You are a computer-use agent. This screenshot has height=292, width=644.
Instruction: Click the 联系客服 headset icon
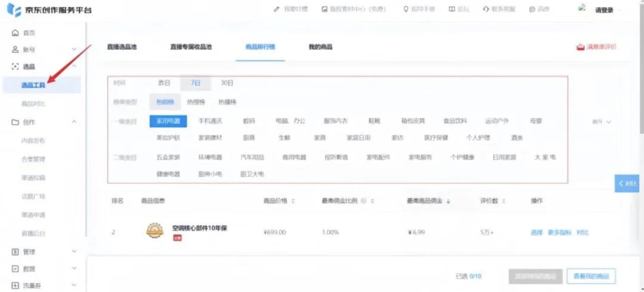coord(486,9)
